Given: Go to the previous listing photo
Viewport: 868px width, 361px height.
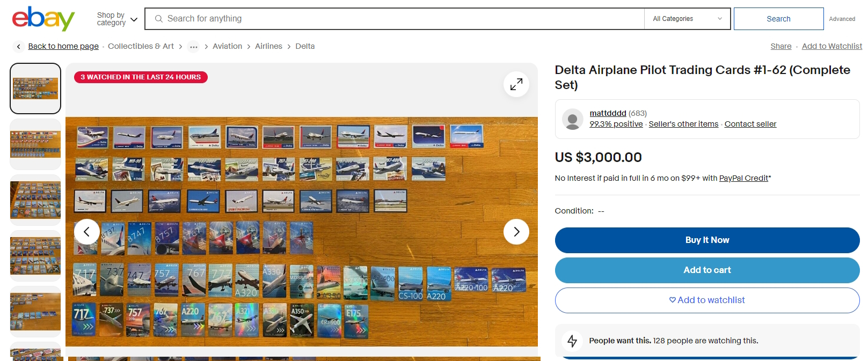Looking at the screenshot, I should click(87, 232).
